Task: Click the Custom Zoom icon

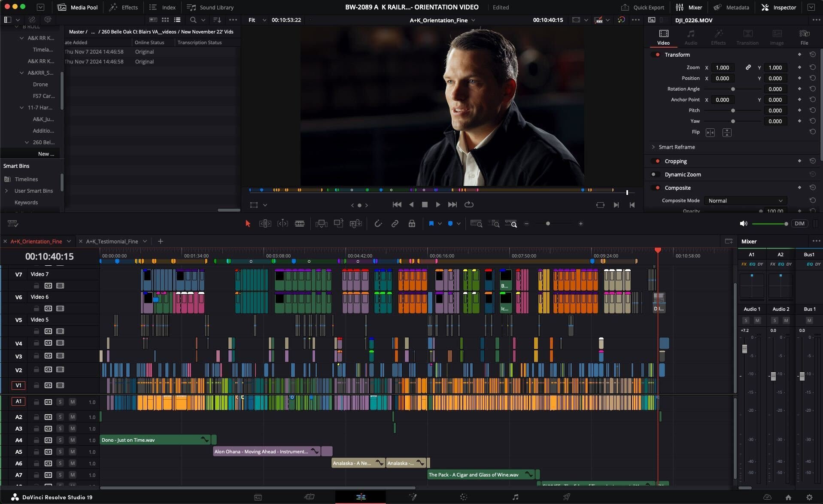Action: point(511,224)
